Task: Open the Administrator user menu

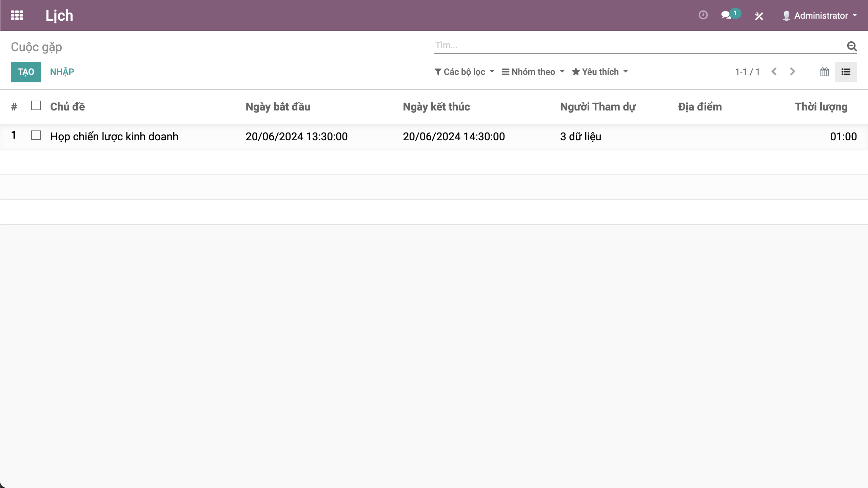Action: [x=820, y=16]
